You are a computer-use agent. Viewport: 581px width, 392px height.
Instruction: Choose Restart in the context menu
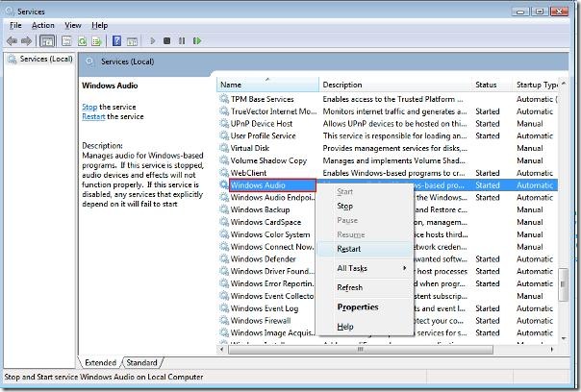pos(366,249)
